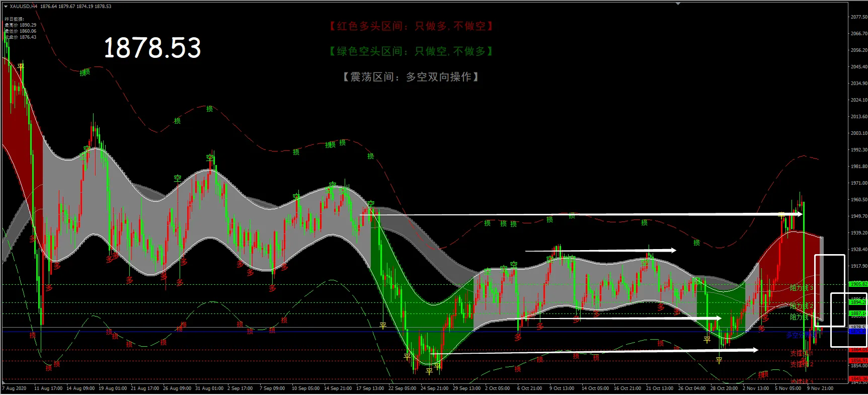Screen dimensions: 868x395
Task: Select the blue 多空分界线 label
Action: click(x=802, y=335)
